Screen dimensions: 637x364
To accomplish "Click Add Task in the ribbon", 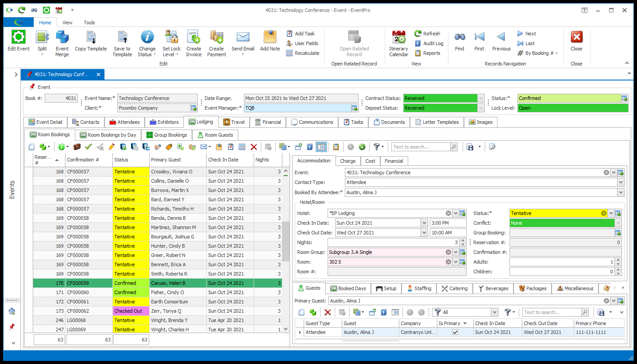I will pos(301,34).
